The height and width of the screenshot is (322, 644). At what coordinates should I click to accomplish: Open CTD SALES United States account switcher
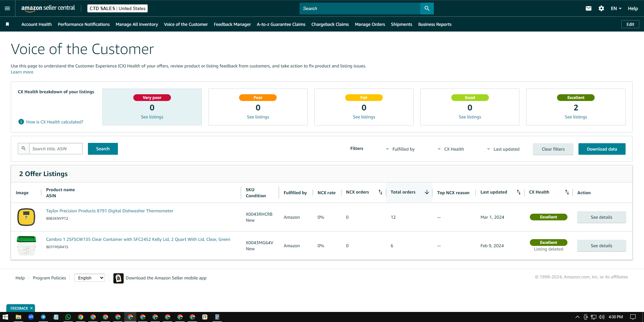pos(118,8)
